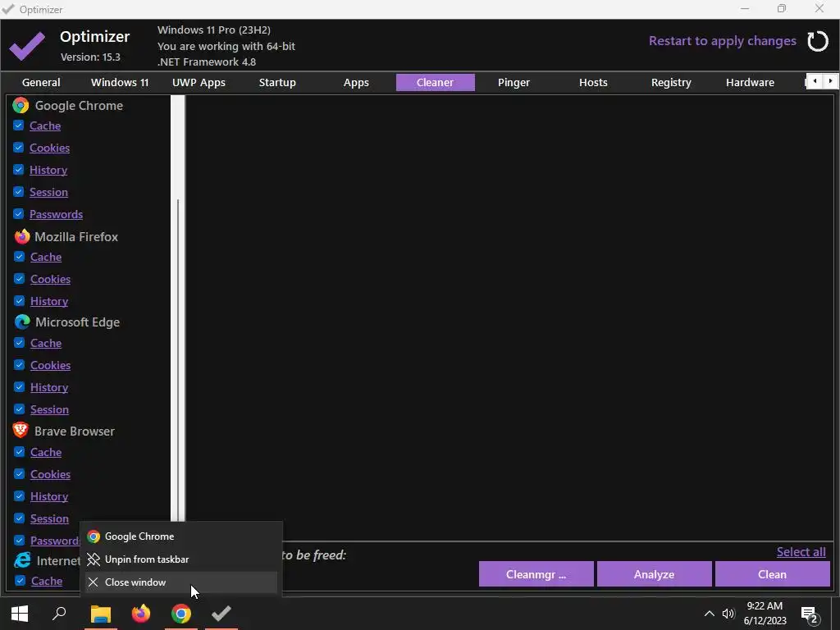Switch to Optimizer taskbar icon

click(x=221, y=614)
